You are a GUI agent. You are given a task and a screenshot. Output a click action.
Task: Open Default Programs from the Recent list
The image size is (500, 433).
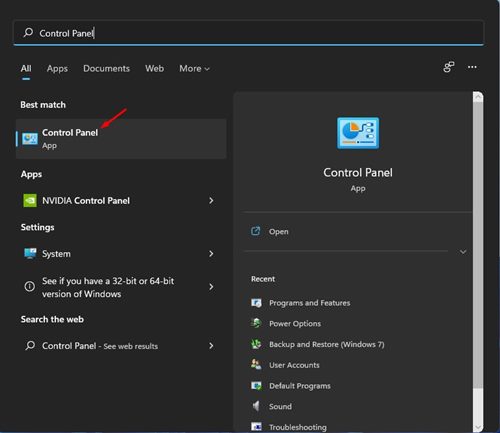point(291,386)
